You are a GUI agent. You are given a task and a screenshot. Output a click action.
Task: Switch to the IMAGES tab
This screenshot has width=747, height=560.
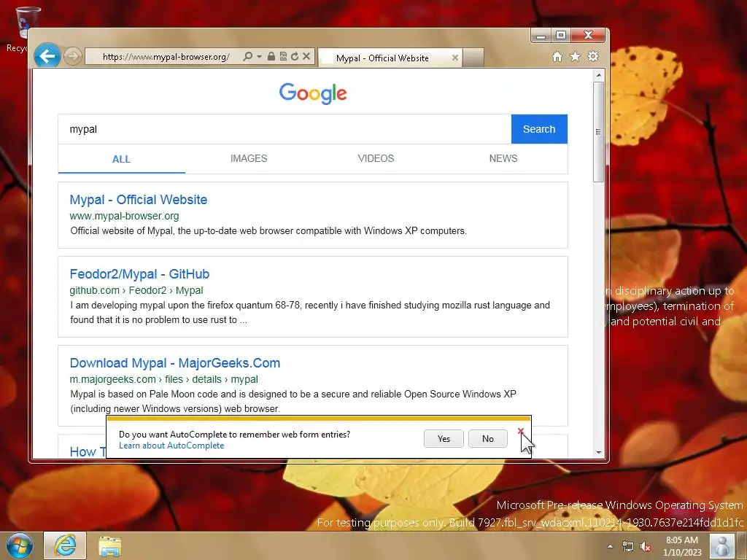pyautogui.click(x=249, y=158)
